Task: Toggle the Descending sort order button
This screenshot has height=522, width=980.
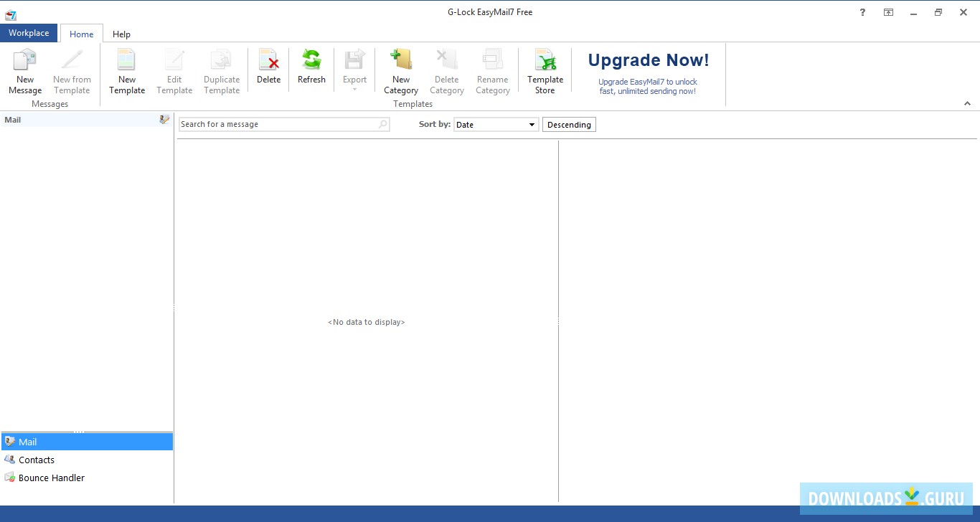Action: 569,125
